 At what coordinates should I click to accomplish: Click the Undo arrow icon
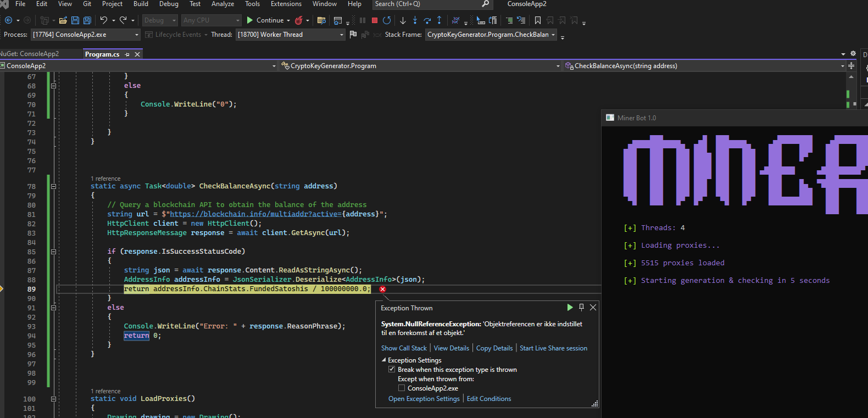103,20
